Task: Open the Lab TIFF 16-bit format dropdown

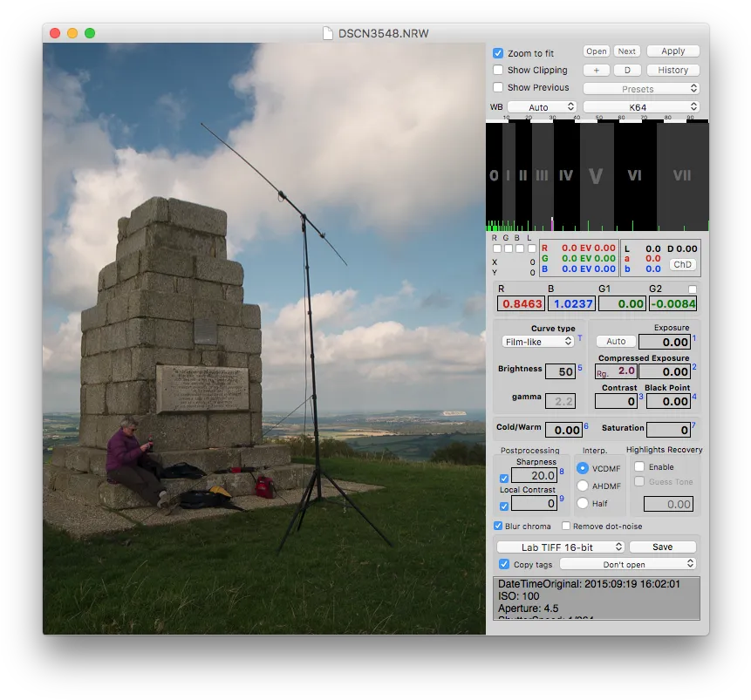Action: (x=560, y=547)
